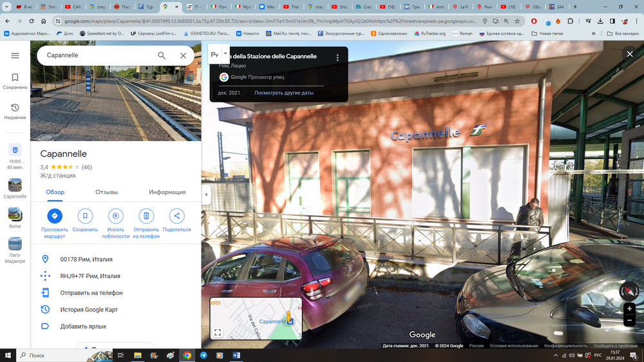Expand the mini map to fullscreen

[218, 332]
